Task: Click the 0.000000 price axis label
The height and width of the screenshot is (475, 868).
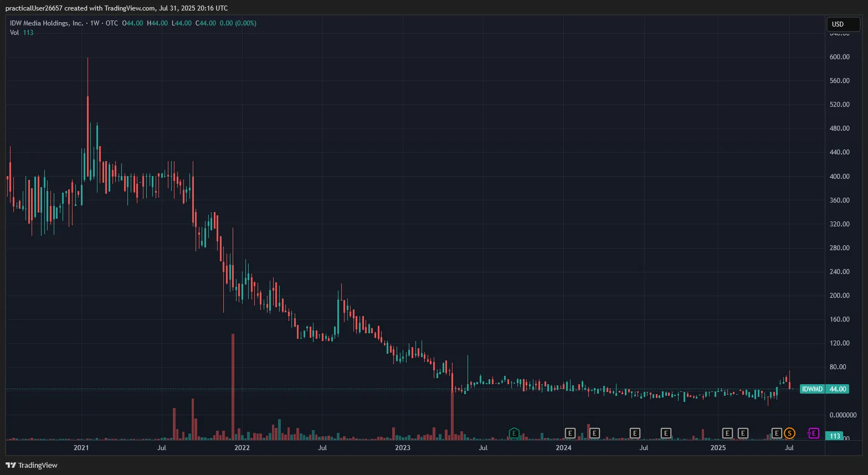Action: (843, 415)
